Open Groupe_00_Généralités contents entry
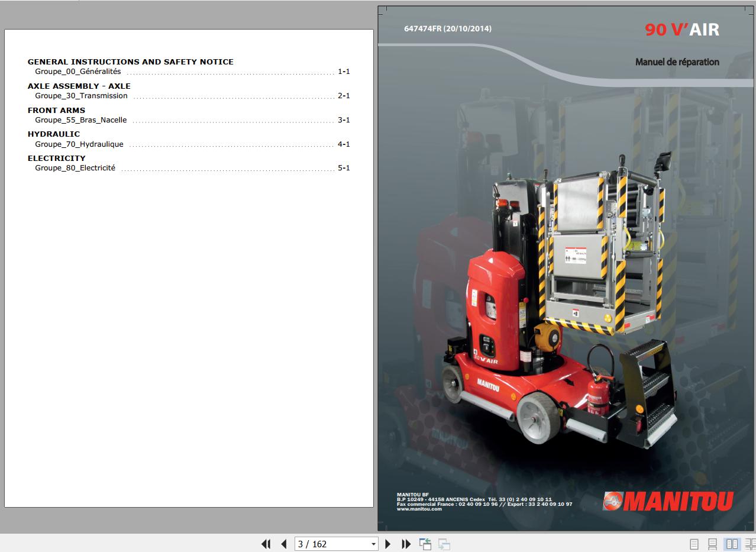The height and width of the screenshot is (552, 756). pyautogui.click(x=192, y=72)
